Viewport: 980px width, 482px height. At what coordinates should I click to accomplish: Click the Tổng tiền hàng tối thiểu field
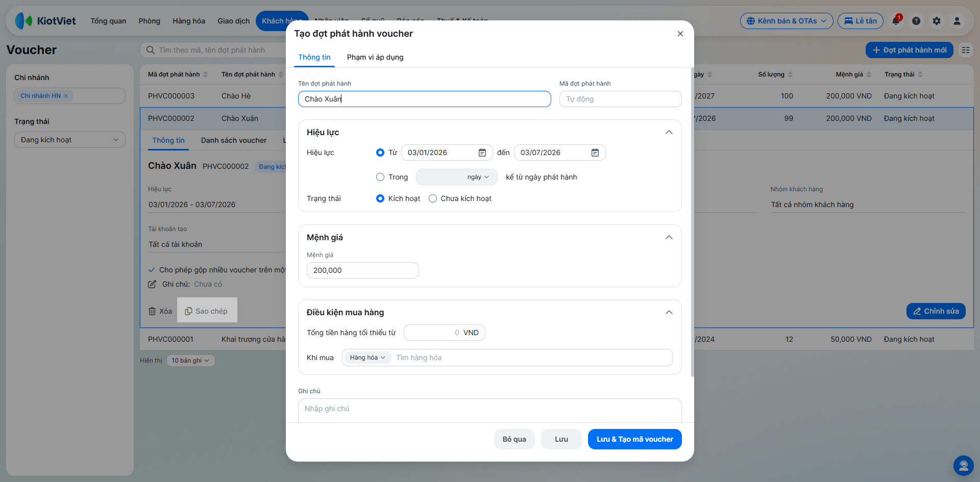pos(445,333)
